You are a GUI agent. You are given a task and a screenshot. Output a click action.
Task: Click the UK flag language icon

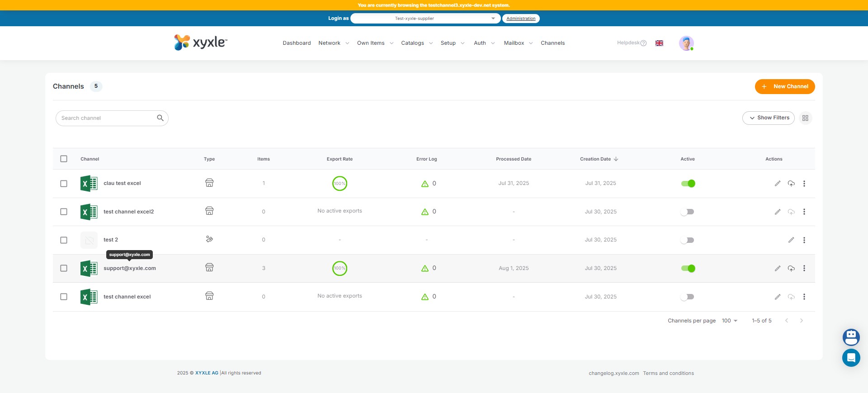pyautogui.click(x=659, y=43)
